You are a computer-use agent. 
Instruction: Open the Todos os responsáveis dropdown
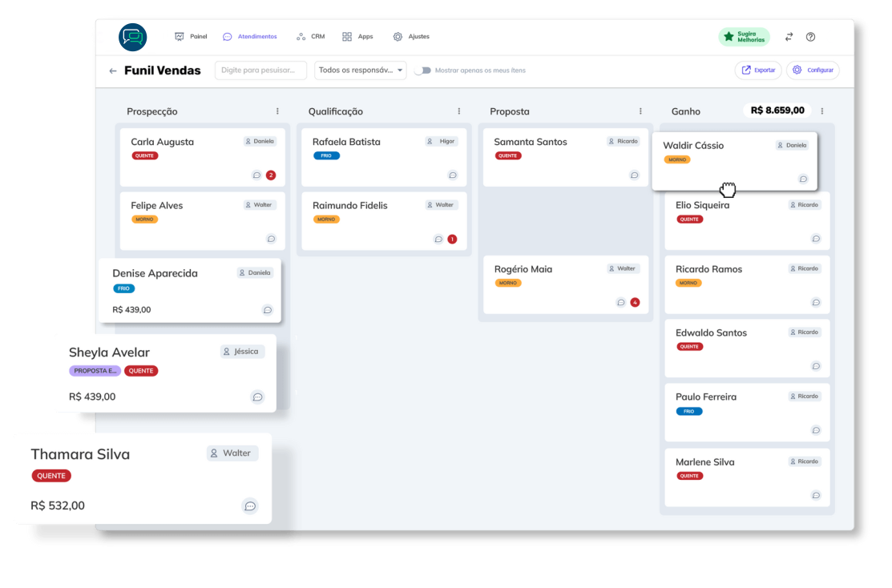[x=361, y=70]
